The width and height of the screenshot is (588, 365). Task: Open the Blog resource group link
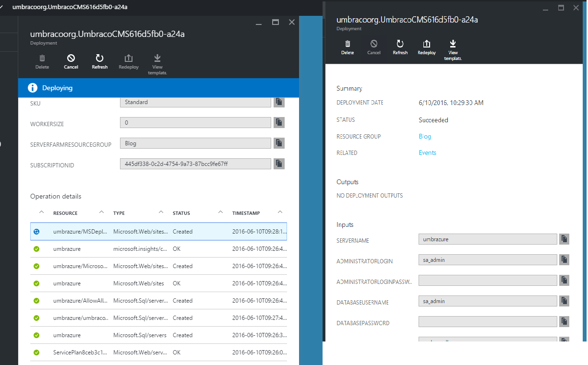tap(425, 136)
